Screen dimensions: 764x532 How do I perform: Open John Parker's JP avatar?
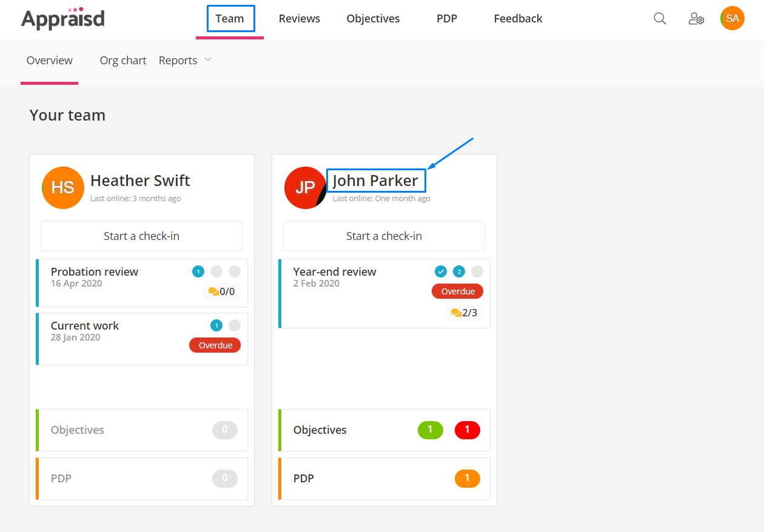pyautogui.click(x=306, y=188)
